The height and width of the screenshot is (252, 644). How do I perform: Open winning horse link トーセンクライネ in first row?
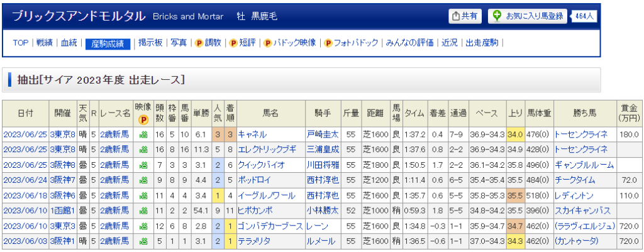pyautogui.click(x=581, y=134)
